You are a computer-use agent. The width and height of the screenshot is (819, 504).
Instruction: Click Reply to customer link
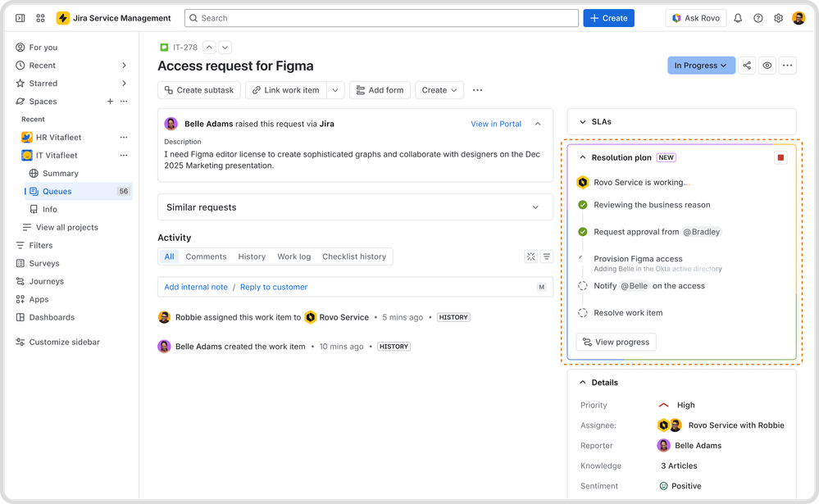274,287
